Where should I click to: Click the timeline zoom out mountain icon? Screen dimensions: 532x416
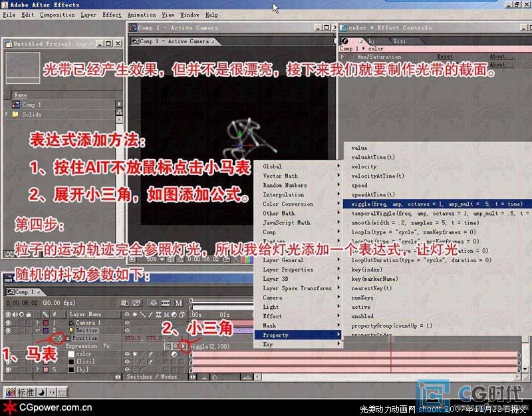(204, 377)
